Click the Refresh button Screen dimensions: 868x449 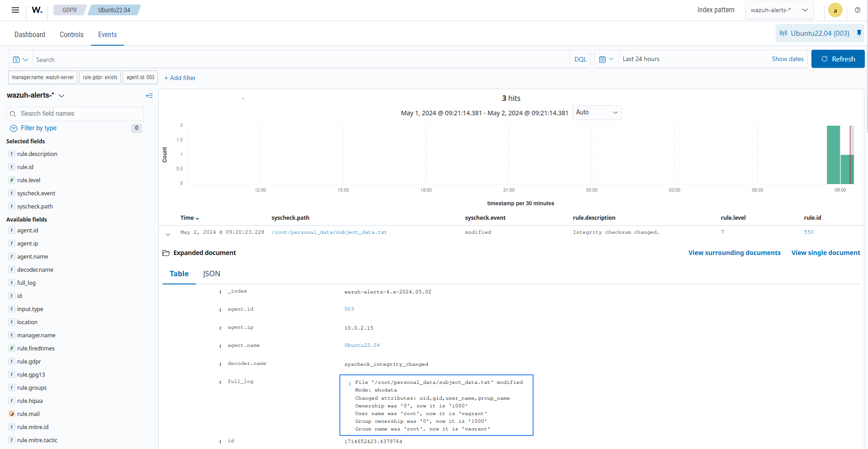pos(838,59)
